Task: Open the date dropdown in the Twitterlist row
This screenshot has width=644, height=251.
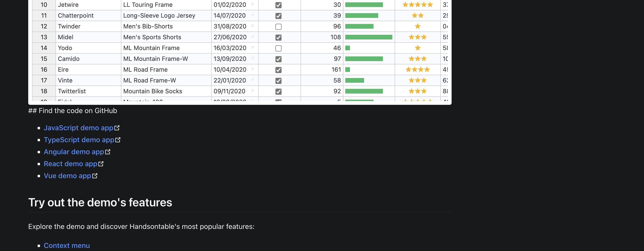Action: pyautogui.click(x=253, y=91)
